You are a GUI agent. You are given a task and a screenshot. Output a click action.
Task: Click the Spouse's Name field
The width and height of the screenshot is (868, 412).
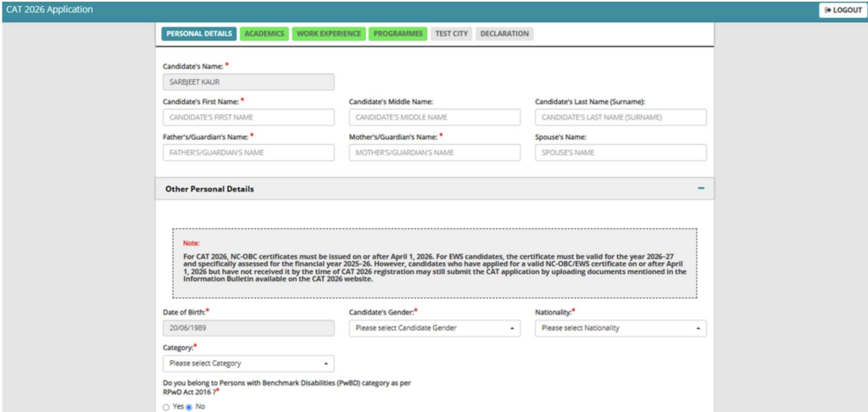coord(620,153)
